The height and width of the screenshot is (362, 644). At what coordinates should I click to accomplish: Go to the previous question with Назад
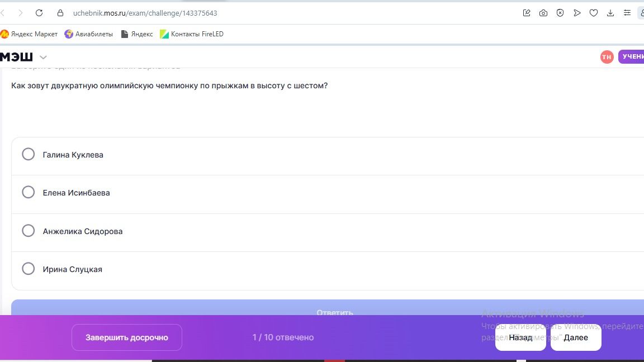[520, 337]
